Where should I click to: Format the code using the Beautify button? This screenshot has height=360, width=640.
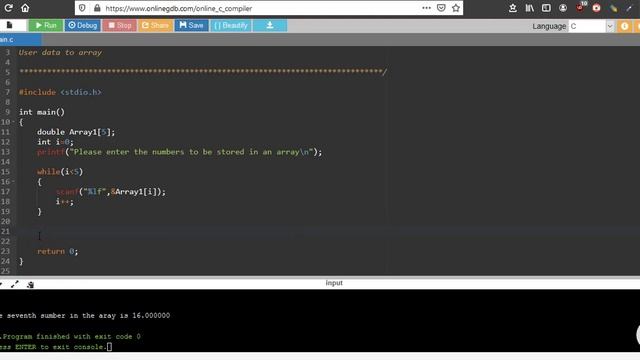coord(231,25)
